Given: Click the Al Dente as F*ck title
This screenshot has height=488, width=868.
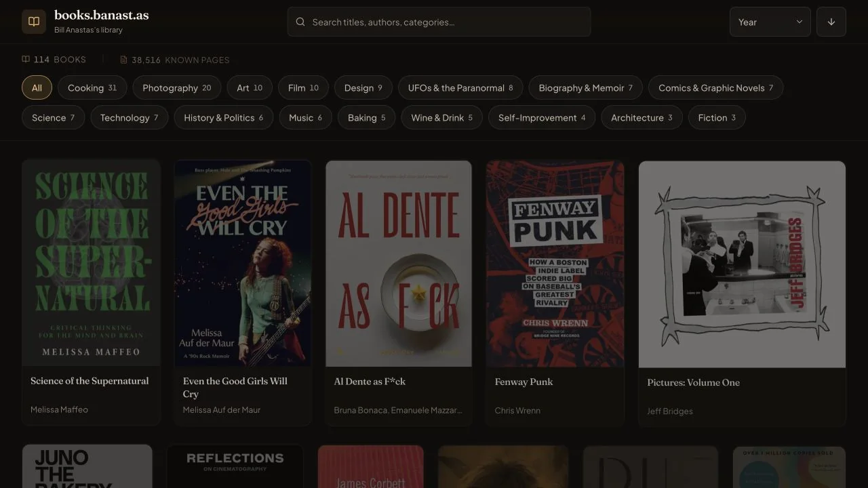Looking at the screenshot, I should (370, 382).
